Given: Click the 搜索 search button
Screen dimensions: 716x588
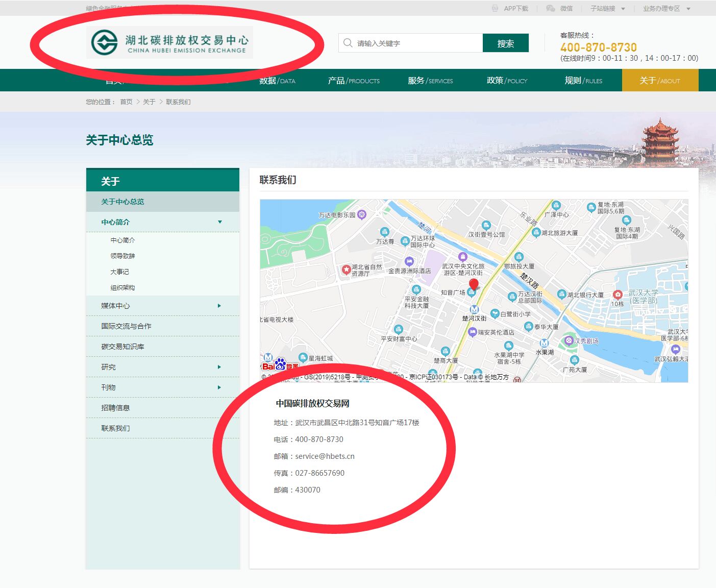Looking at the screenshot, I should pos(506,43).
